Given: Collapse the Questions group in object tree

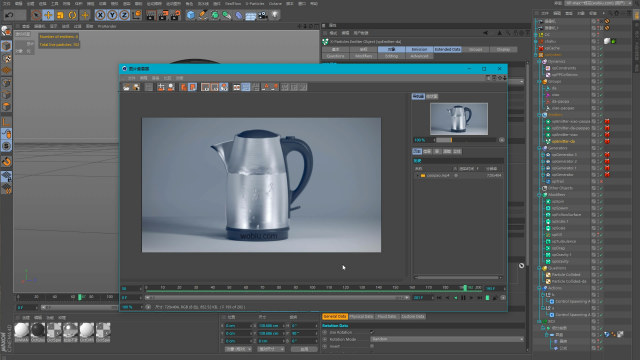Looking at the screenshot, I should [540, 268].
